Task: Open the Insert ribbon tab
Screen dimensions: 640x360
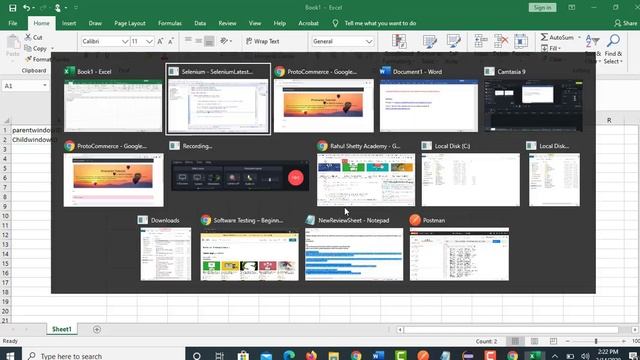Action: (x=69, y=23)
